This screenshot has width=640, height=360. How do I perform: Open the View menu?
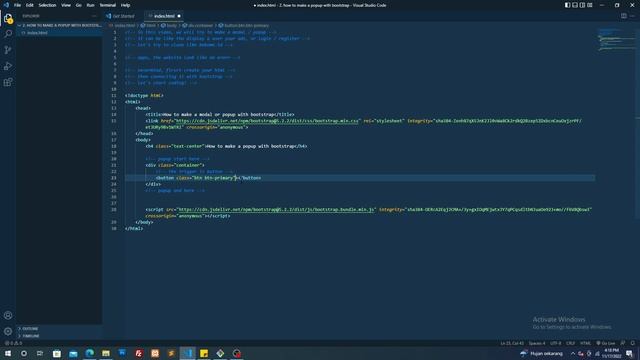point(66,5)
